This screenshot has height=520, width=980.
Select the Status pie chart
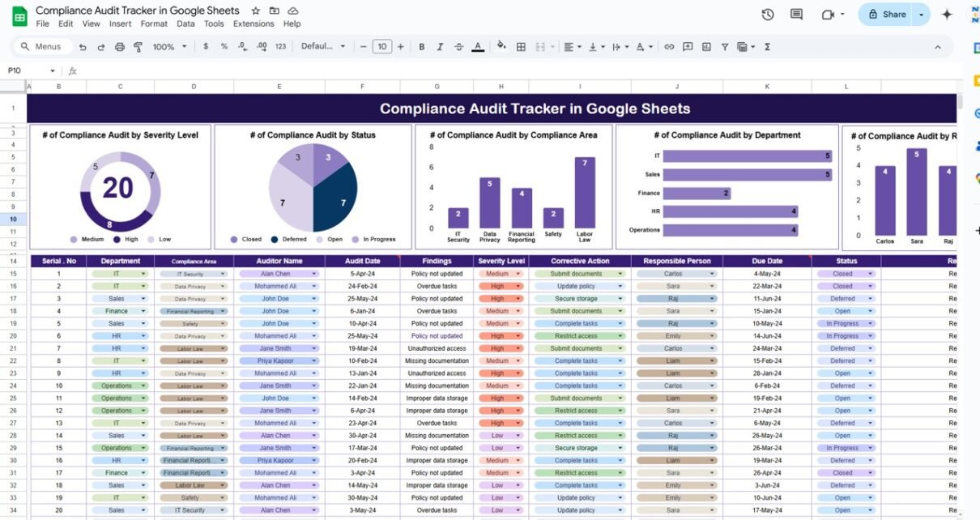pyautogui.click(x=313, y=187)
